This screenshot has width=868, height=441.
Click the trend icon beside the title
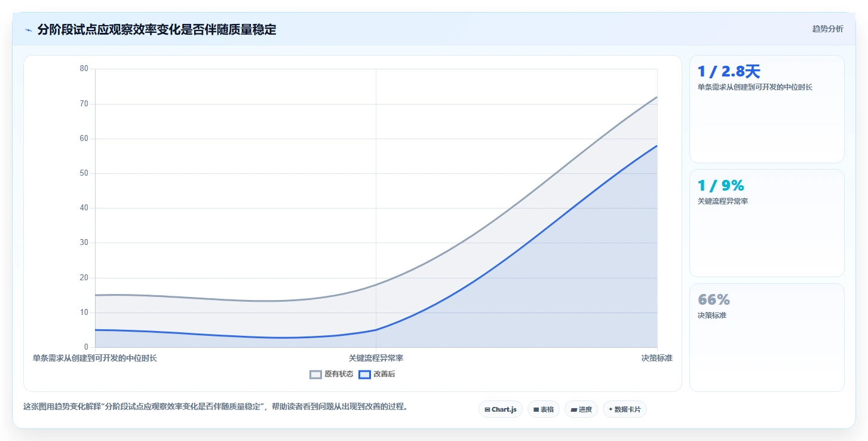(29, 30)
